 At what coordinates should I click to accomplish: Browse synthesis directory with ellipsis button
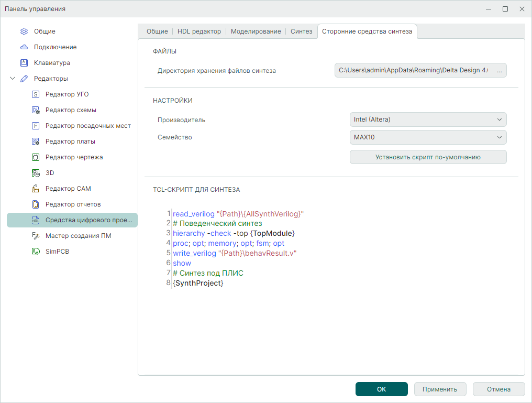pyautogui.click(x=499, y=70)
